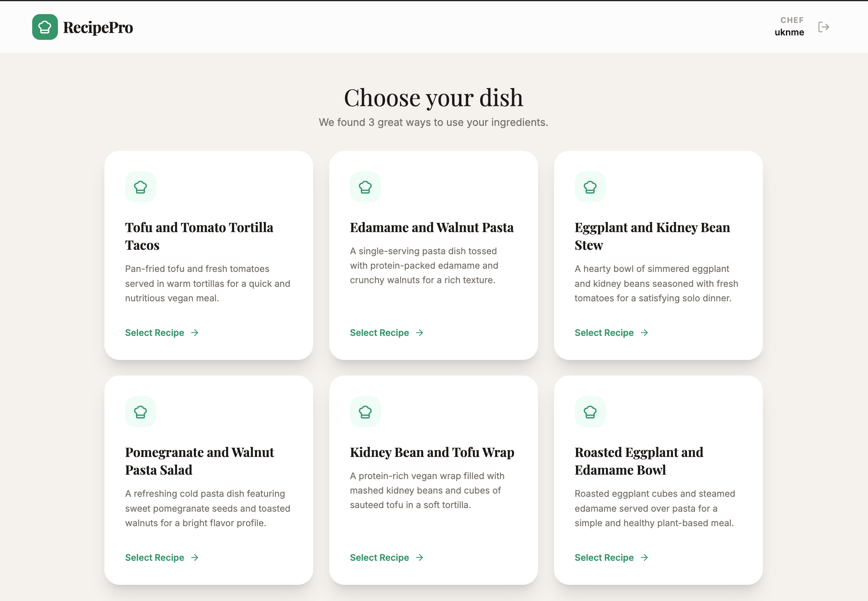Click the Eggplant and Kidney Bean Stew title

tap(652, 236)
